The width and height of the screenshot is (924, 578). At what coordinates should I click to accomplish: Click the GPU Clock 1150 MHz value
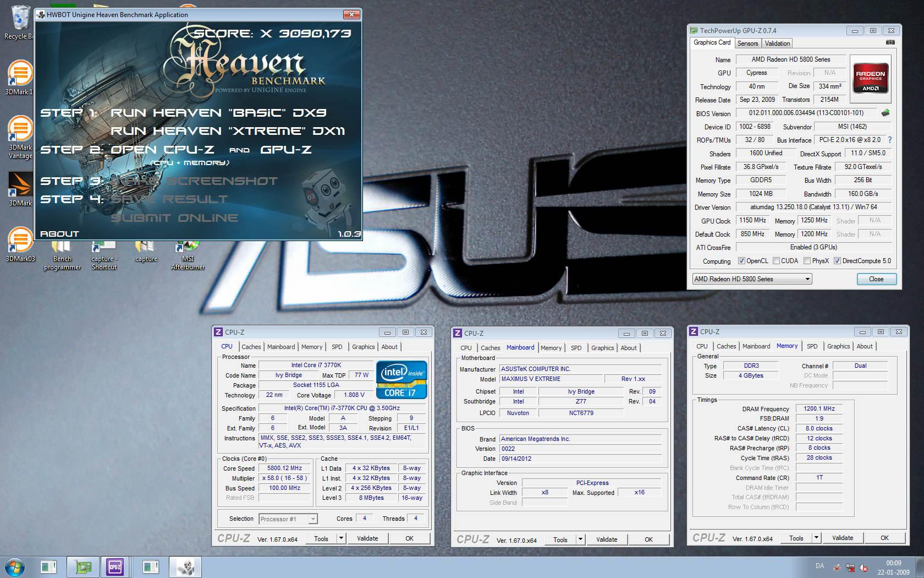coord(752,220)
